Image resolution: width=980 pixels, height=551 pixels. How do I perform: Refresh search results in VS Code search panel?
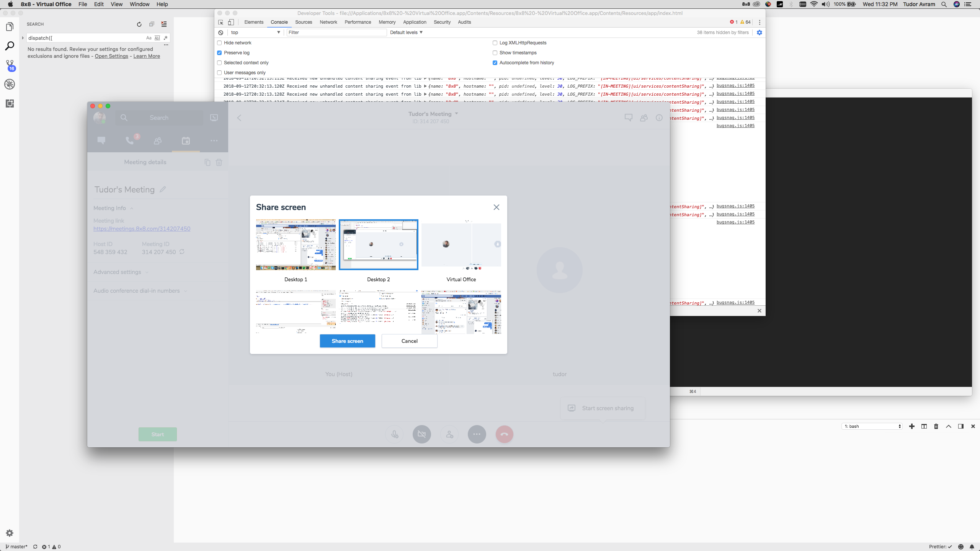139,24
